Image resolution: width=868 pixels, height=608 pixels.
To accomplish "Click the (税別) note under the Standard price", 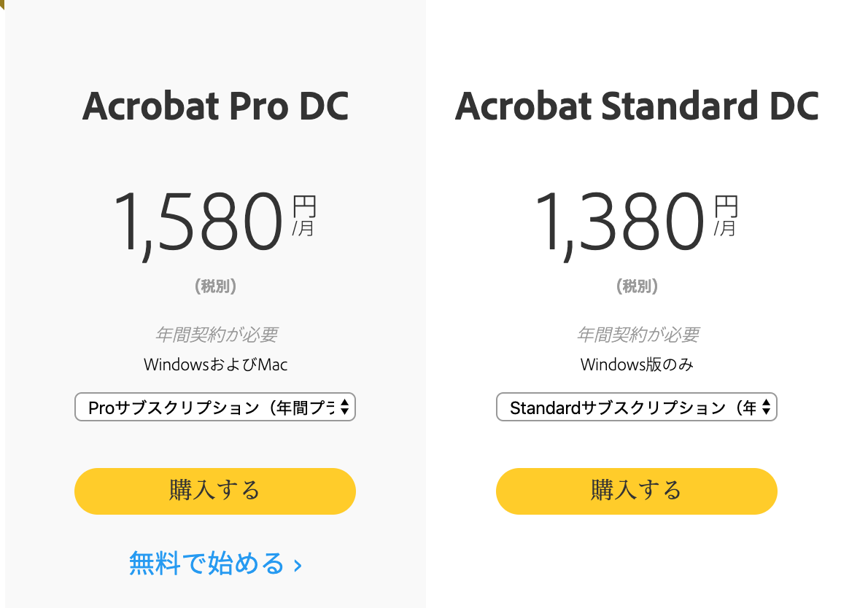I will point(637,286).
